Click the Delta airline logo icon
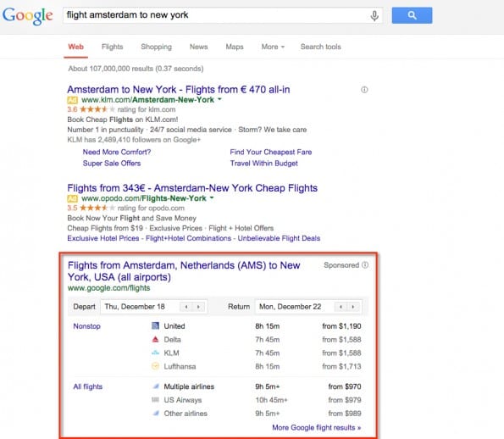Image resolution: width=504 pixels, height=439 pixels. click(x=155, y=339)
